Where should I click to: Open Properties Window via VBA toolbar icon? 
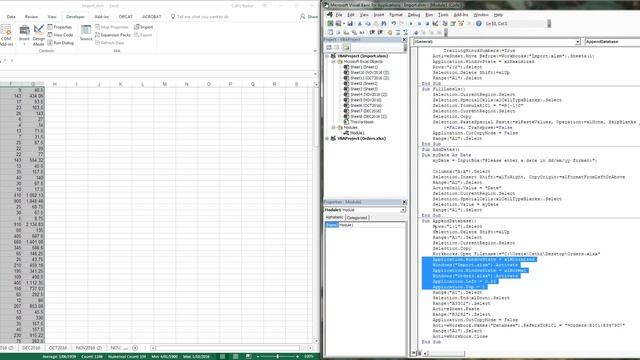point(453,24)
